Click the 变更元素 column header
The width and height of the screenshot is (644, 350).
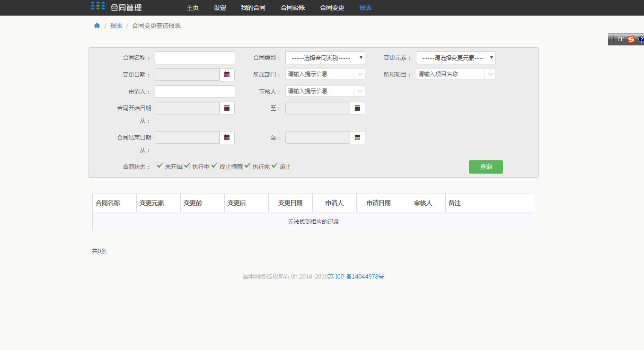(159, 203)
